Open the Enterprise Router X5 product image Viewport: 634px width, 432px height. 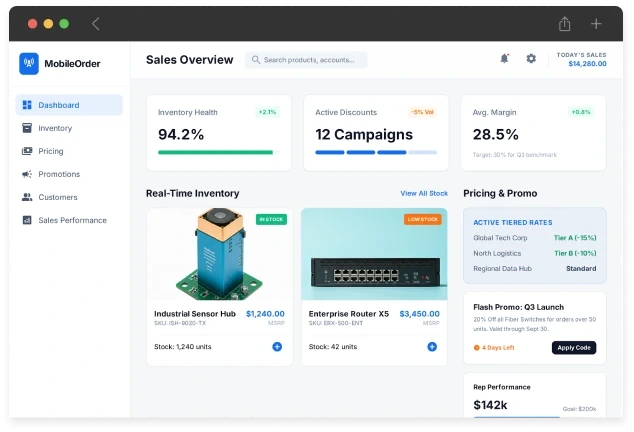(x=374, y=254)
